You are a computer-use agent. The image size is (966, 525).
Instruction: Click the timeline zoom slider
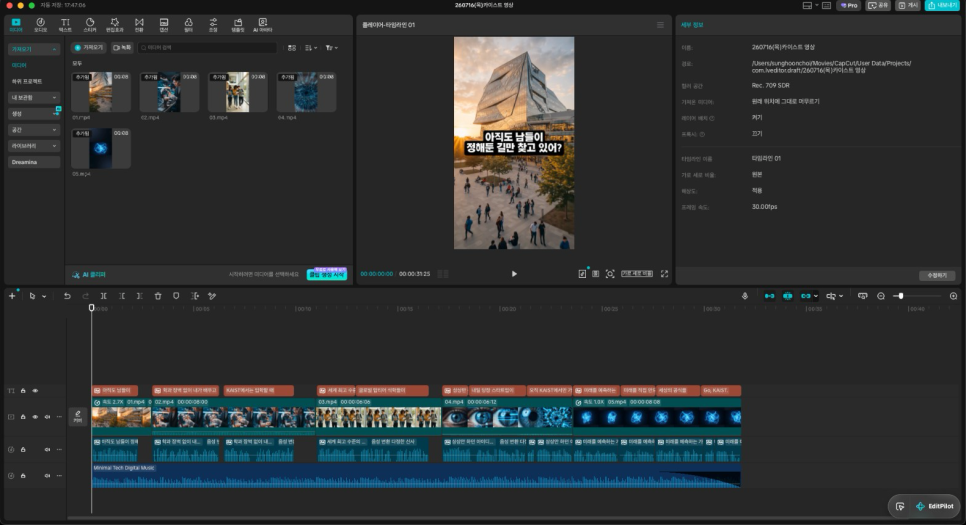tap(918, 296)
